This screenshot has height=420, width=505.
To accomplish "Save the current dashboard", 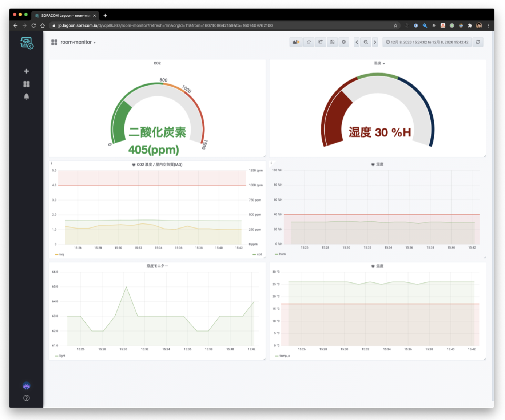I will 332,42.
